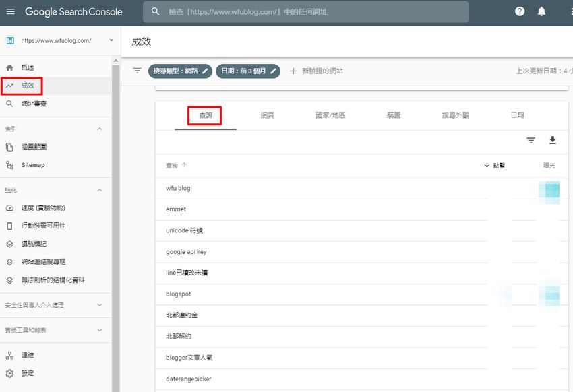The image size is (573, 392).
Task: Click the table filter rows icon
Action: [x=531, y=140]
